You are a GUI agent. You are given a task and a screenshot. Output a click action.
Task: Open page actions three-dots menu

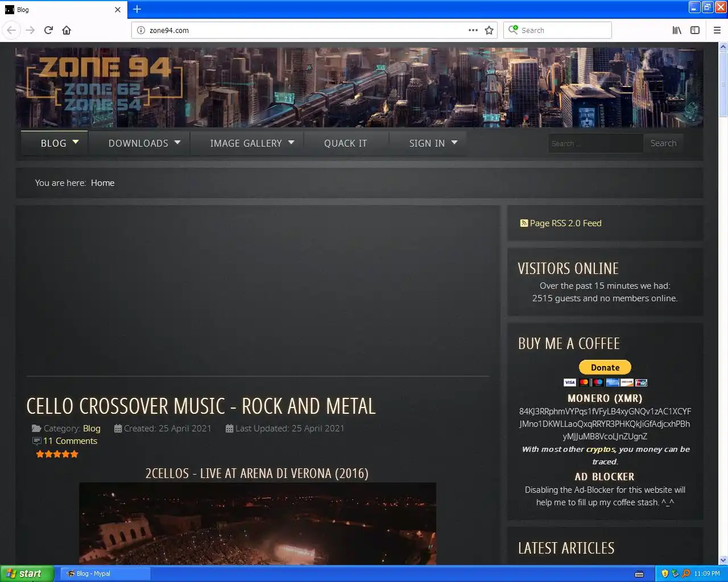(x=473, y=30)
